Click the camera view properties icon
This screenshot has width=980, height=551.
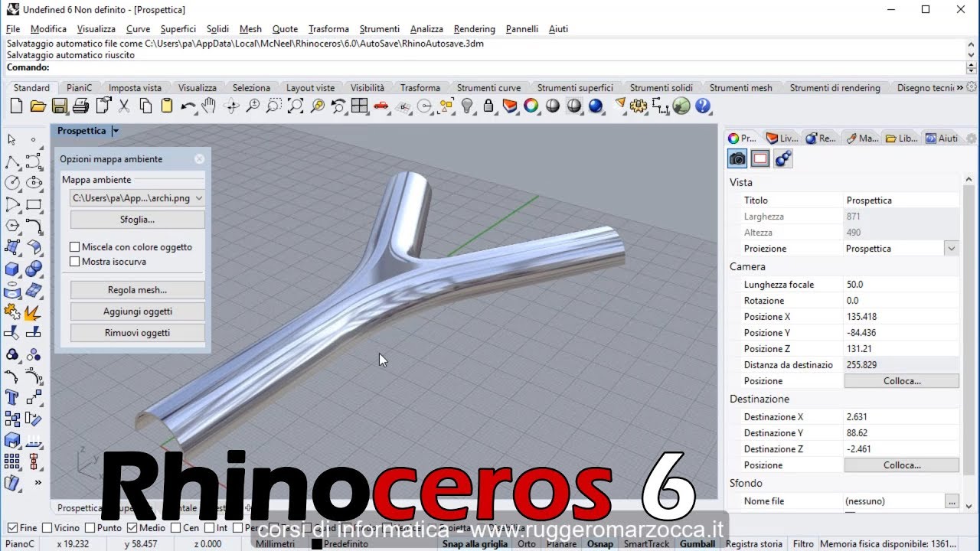click(737, 158)
